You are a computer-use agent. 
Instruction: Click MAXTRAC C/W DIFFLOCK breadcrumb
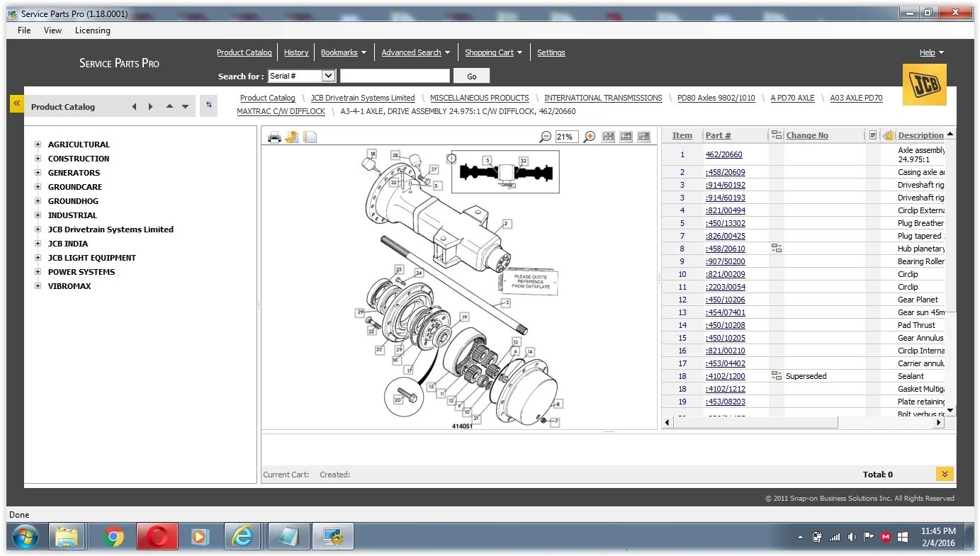(x=281, y=111)
